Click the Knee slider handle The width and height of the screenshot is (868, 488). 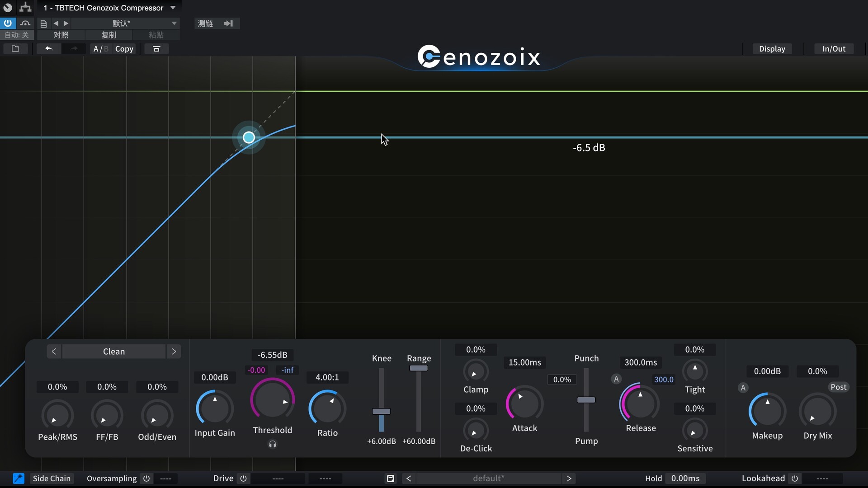click(381, 411)
